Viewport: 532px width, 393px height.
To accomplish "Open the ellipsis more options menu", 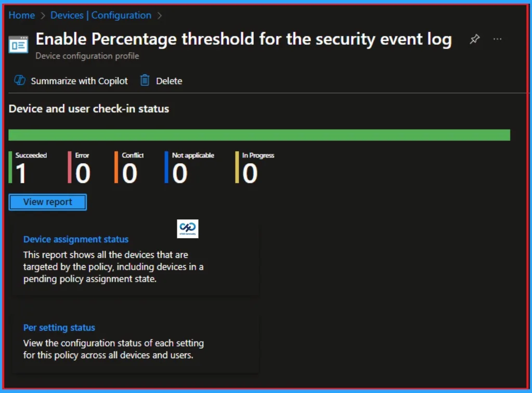I will coord(497,39).
